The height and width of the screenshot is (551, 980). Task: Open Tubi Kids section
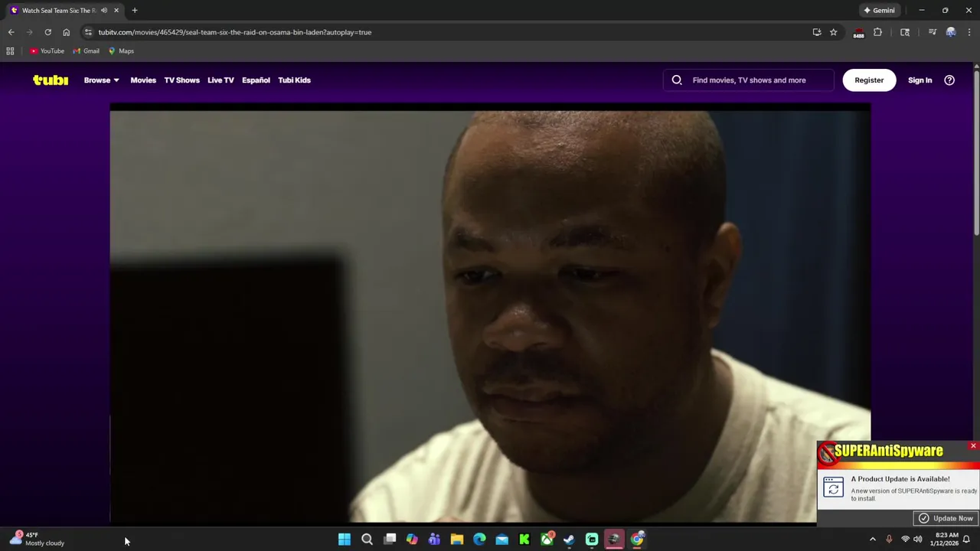(294, 80)
